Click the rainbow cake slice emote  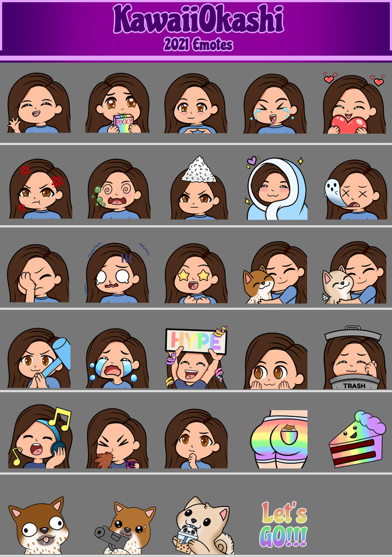[357, 440]
